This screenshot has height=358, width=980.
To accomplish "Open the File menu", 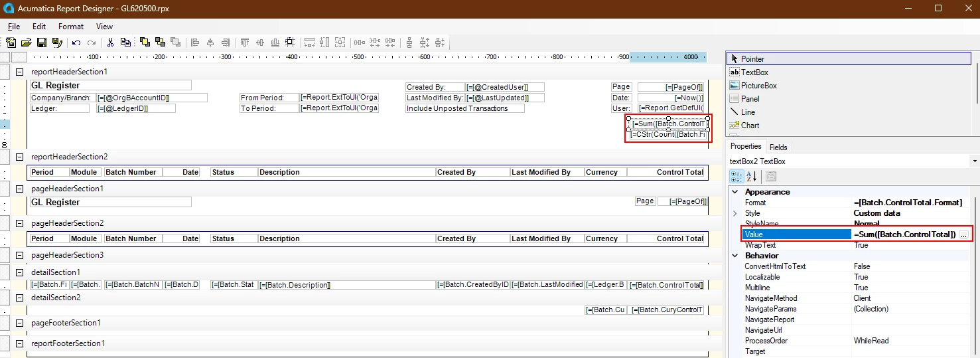I will coord(13,27).
